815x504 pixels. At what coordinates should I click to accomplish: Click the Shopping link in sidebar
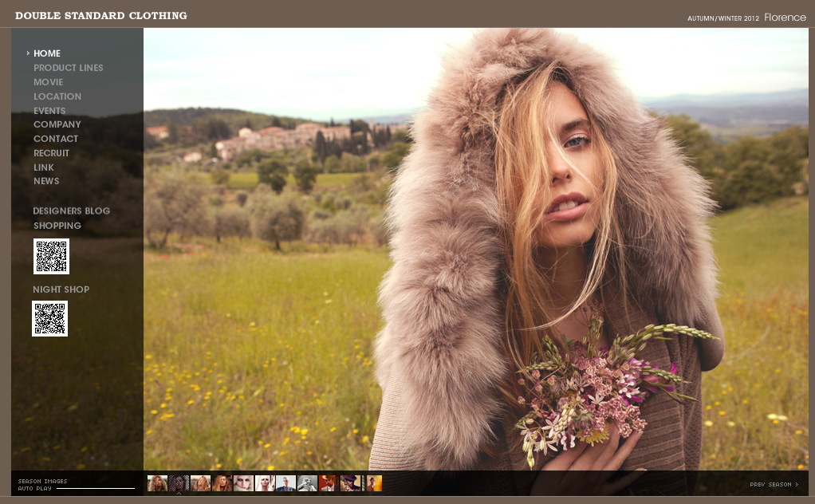pos(57,226)
